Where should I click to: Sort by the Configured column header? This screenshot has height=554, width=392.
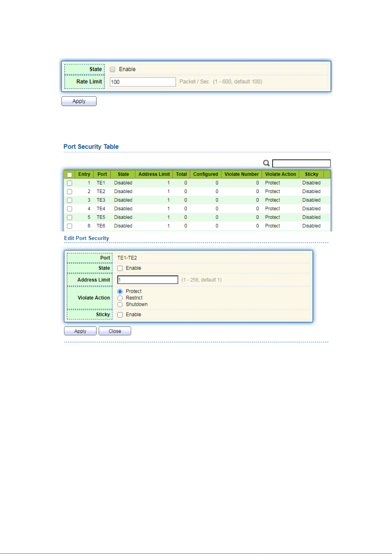click(205, 174)
